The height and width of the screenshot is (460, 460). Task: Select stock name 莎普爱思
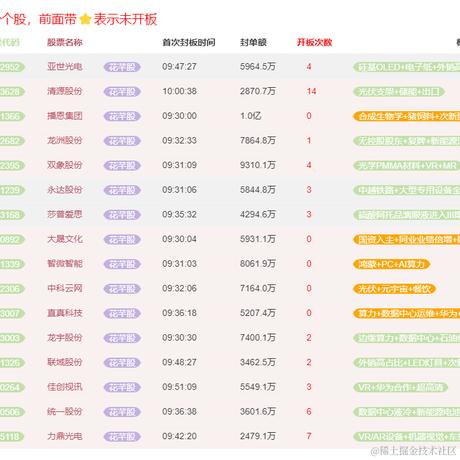coord(65,215)
